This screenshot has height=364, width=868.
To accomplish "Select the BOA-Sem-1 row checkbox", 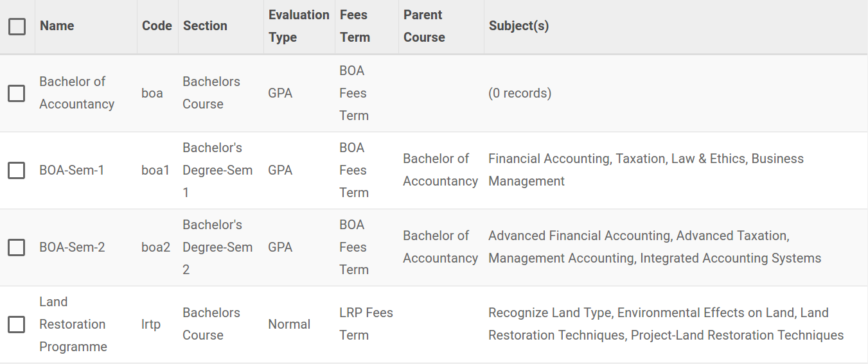I will [17, 170].
